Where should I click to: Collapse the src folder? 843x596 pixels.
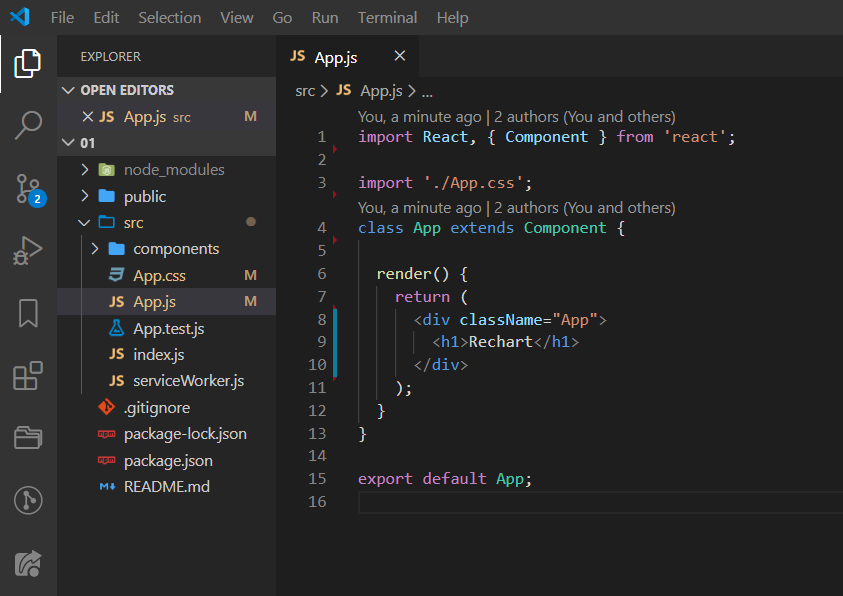point(81,222)
